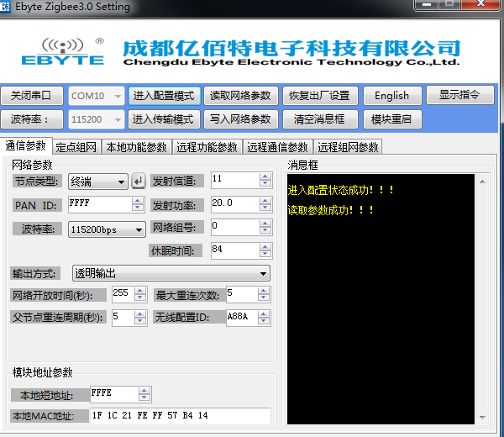Switch to the 定点组网 tab

click(76, 147)
